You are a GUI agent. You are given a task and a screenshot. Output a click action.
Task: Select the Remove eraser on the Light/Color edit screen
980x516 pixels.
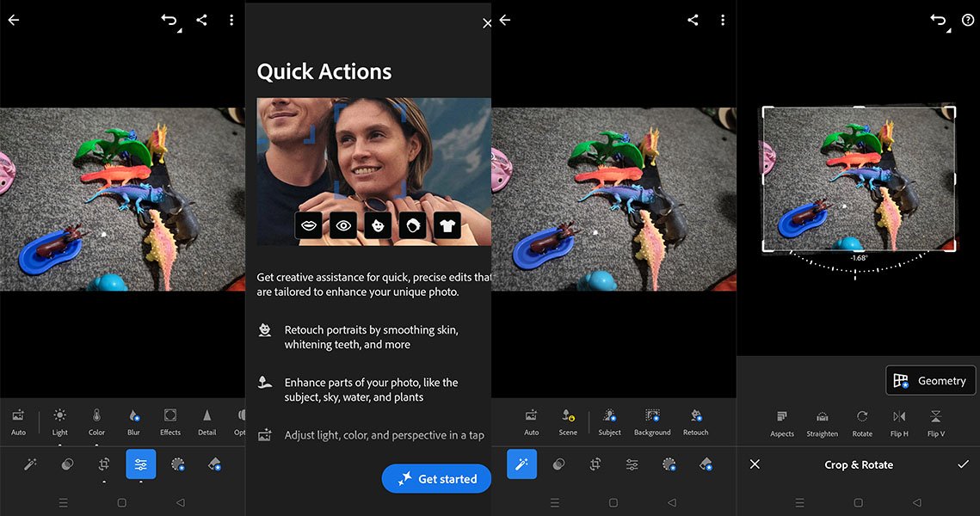214,464
